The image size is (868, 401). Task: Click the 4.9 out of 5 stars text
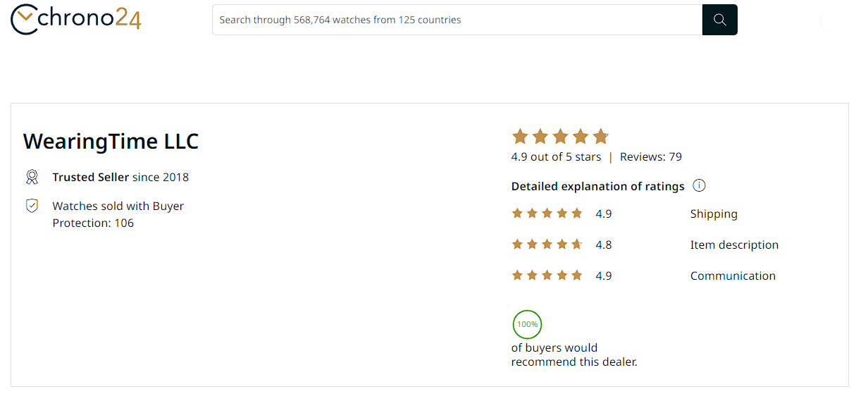[556, 156]
